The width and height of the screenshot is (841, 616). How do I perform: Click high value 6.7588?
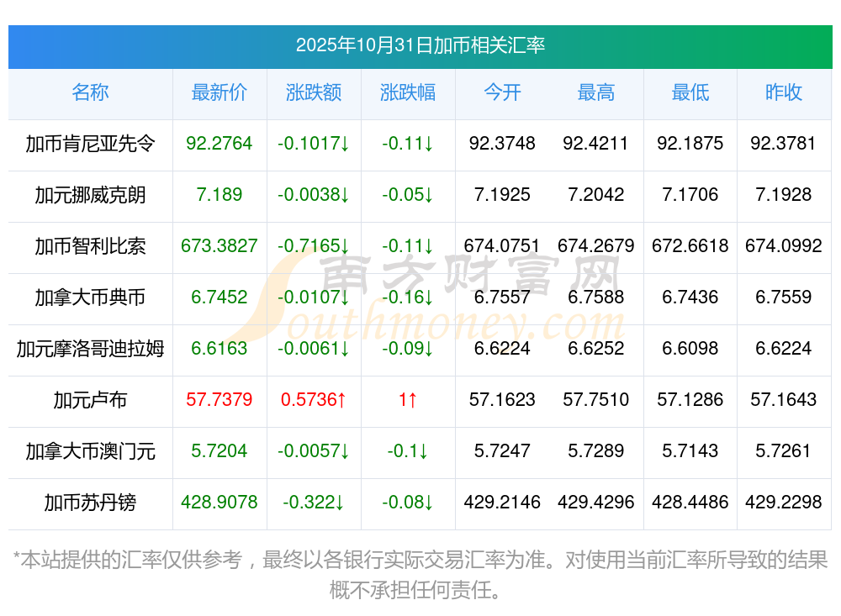[x=596, y=297]
